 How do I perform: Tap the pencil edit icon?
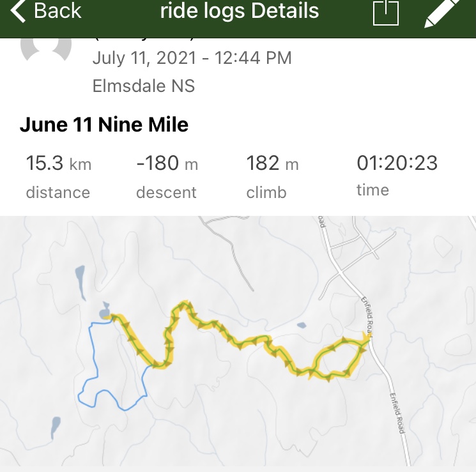point(442,13)
